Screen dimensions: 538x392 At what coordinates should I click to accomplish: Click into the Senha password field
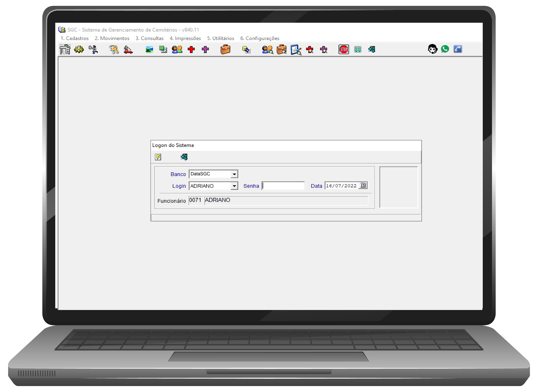pos(283,186)
